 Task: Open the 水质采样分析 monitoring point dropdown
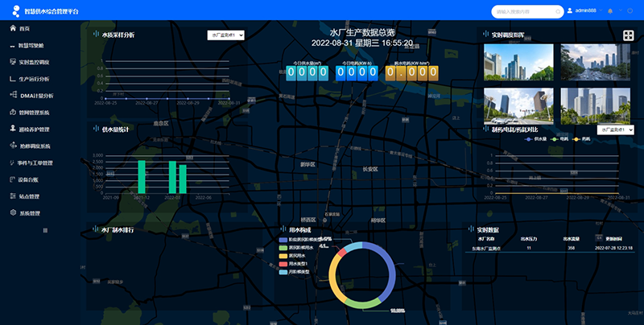point(225,35)
